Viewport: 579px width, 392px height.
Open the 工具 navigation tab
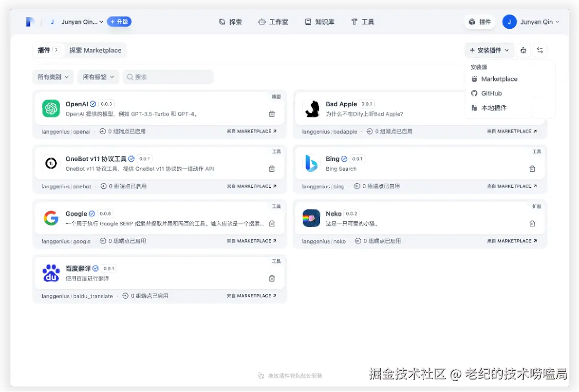click(362, 22)
